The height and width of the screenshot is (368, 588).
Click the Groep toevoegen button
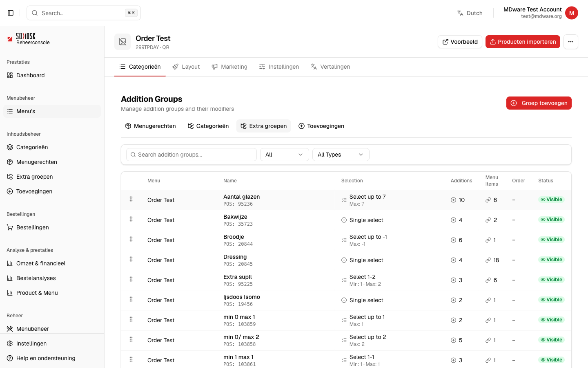[539, 103]
